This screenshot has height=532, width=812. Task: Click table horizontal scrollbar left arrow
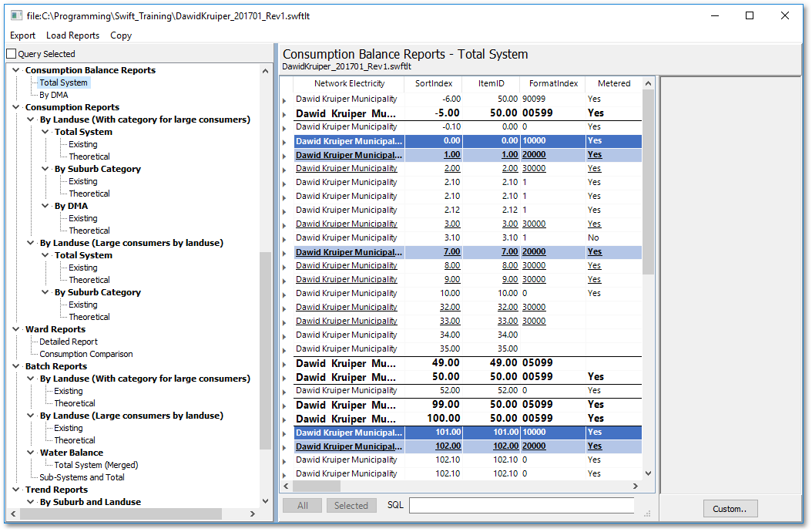click(x=287, y=487)
